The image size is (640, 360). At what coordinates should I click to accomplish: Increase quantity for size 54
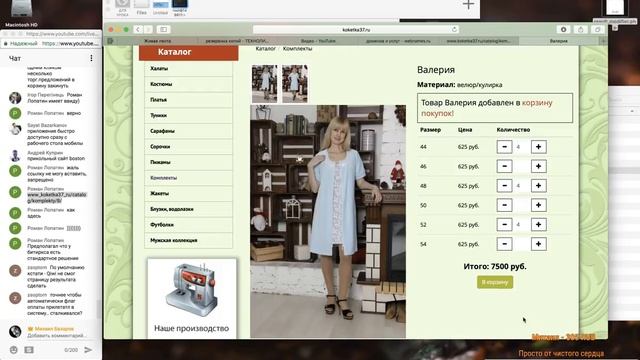[538, 244]
